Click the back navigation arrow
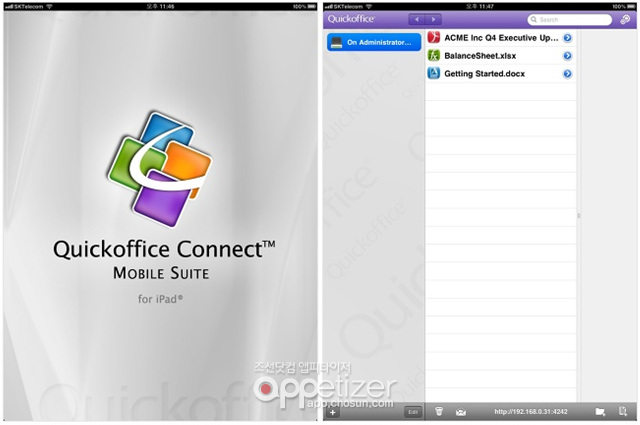 tap(416, 19)
